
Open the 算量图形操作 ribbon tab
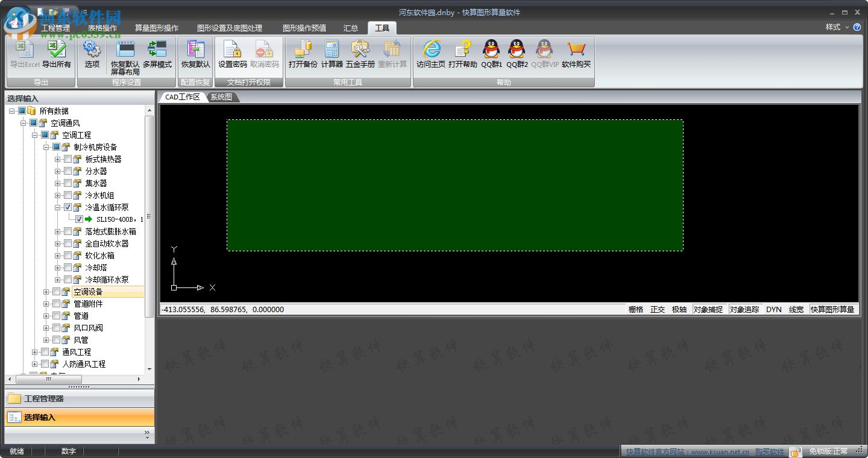click(x=157, y=28)
